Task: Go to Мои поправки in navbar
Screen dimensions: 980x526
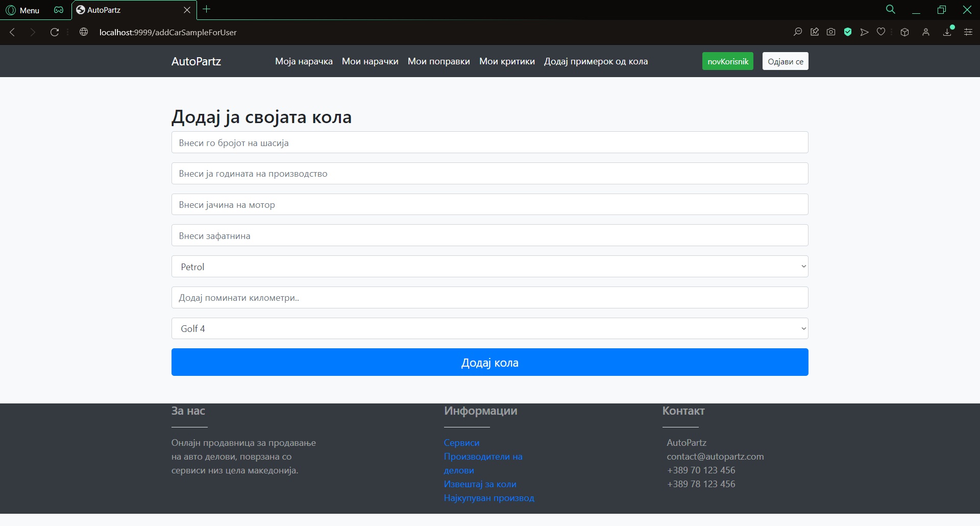Action: tap(438, 61)
